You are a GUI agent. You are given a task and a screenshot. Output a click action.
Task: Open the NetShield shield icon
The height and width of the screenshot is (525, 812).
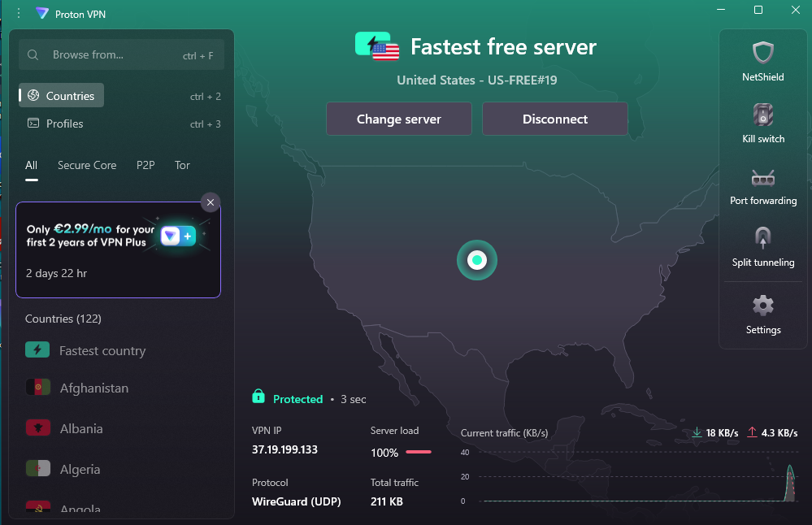click(762, 54)
